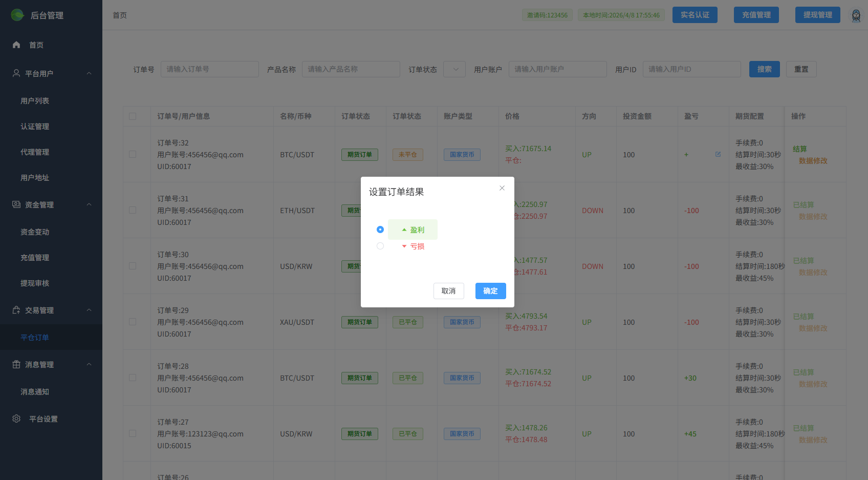Viewport: 868px width, 480px height.
Task: Open 用户列表 from the sidebar menu
Action: click(x=34, y=100)
